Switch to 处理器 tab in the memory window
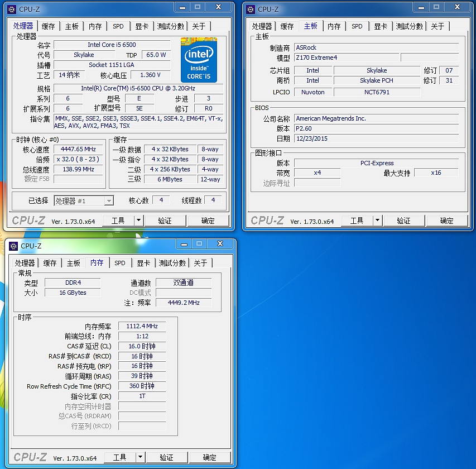This screenshot has height=469, width=476. point(25,263)
